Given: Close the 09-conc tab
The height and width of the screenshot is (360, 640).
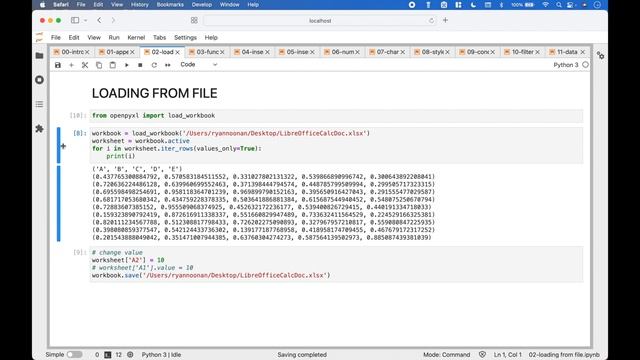Looking at the screenshot, I should 493,52.
